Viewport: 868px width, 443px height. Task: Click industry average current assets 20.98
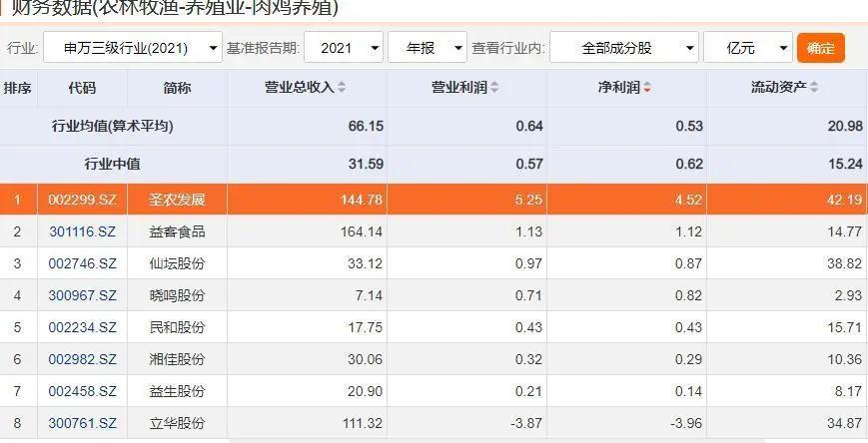pos(845,127)
